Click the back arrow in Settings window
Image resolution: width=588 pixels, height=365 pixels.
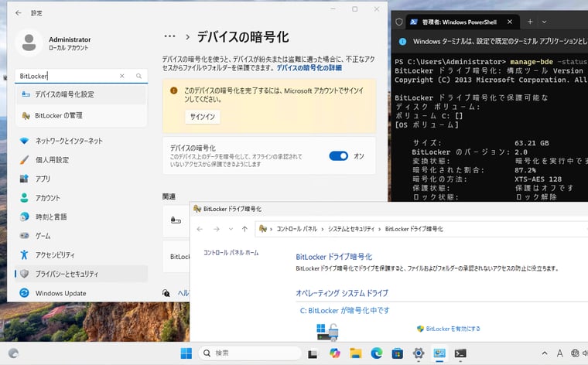pos(19,13)
